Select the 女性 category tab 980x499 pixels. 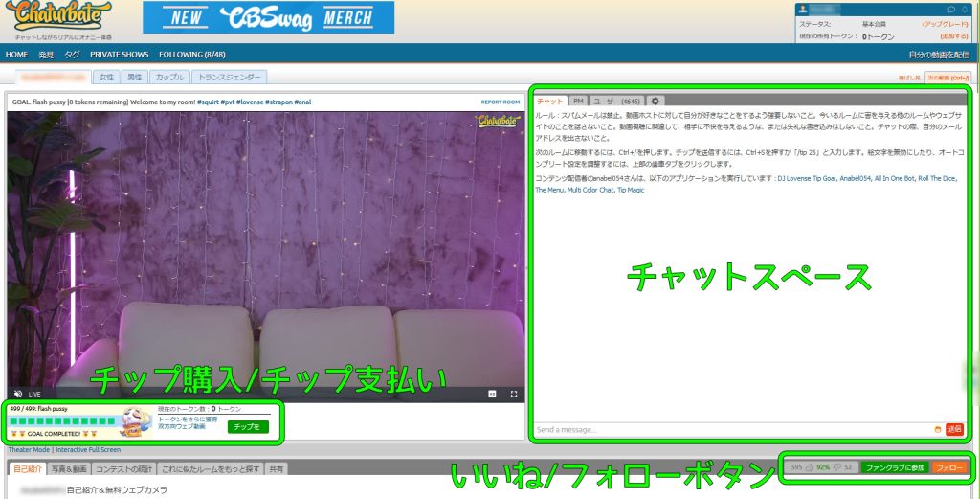(107, 77)
